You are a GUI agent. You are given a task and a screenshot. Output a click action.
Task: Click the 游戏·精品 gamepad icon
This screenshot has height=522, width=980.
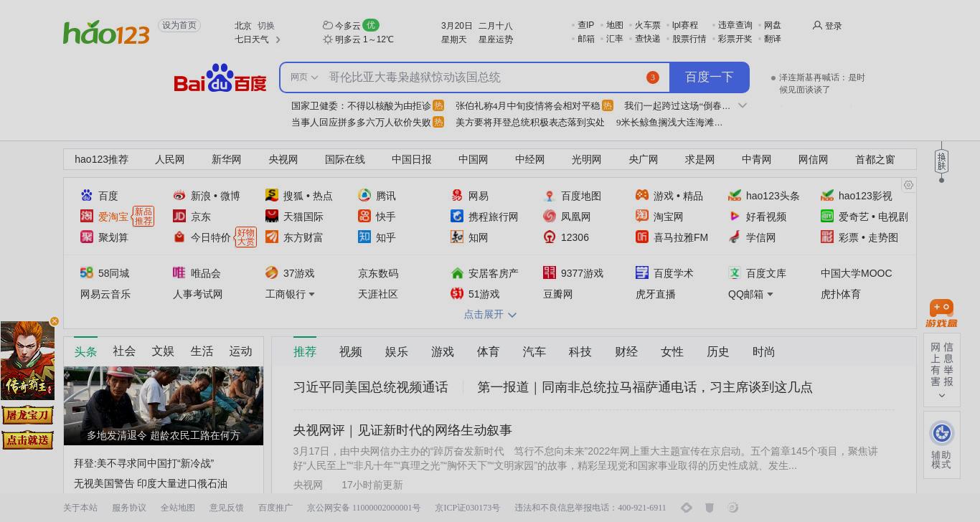pyautogui.click(x=642, y=195)
